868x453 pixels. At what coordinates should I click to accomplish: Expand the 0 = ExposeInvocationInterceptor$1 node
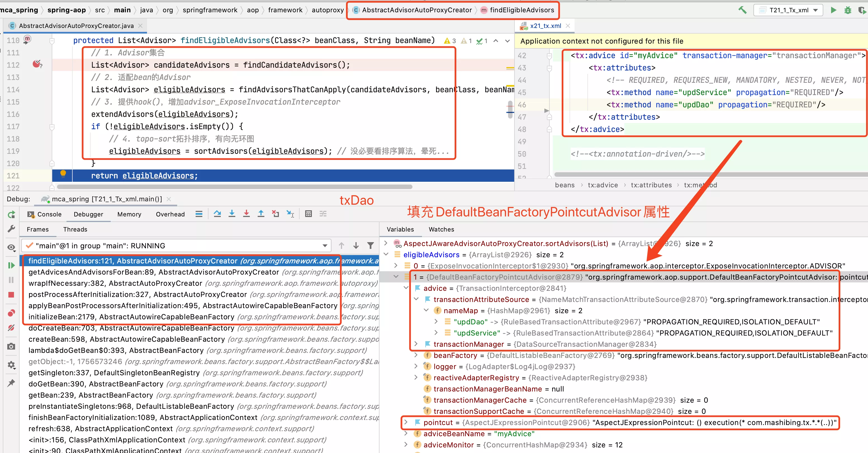tap(396, 266)
